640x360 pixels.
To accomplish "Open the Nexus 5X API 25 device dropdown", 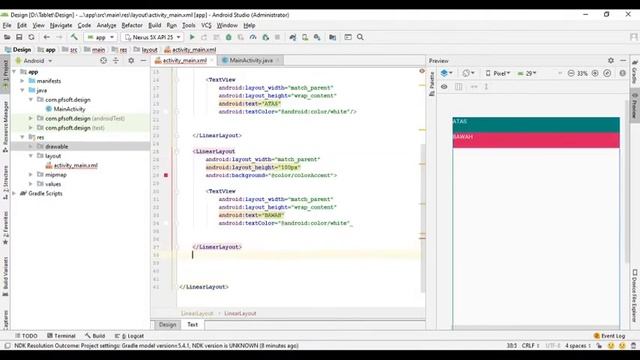I will coord(153,37).
